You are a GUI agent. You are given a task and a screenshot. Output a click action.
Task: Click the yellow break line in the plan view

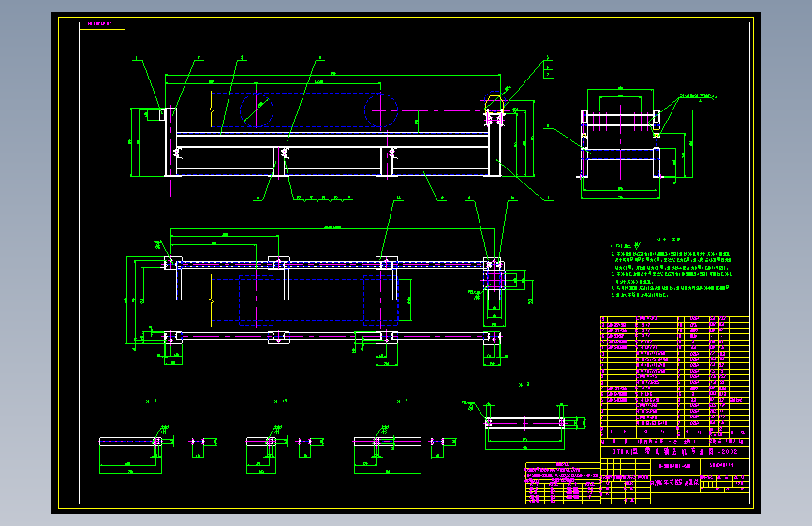[x=212, y=300]
